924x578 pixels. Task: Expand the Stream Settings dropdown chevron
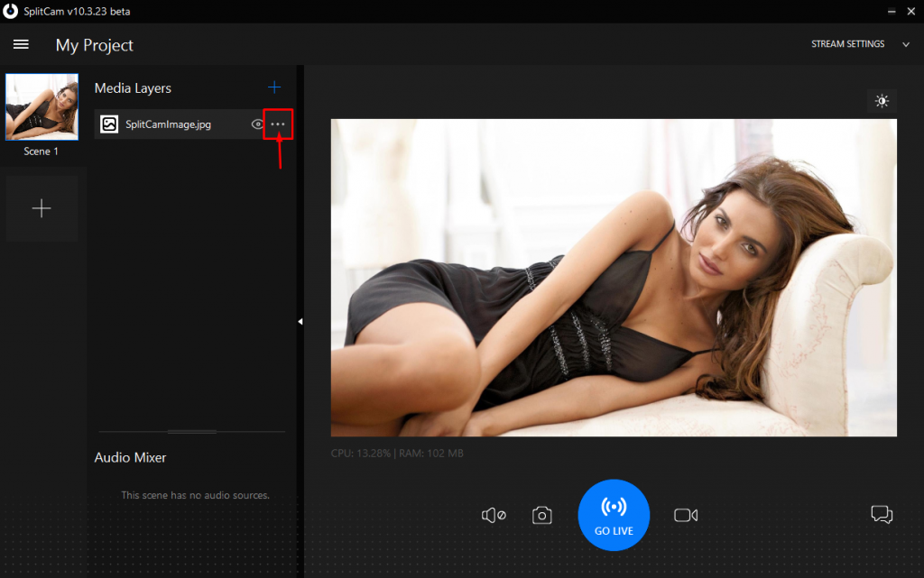point(906,45)
